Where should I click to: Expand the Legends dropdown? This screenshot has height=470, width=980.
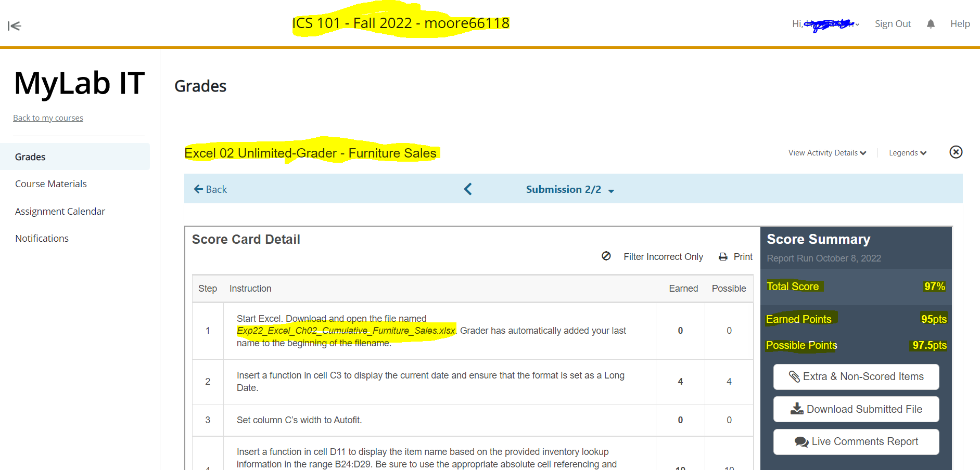tap(908, 153)
